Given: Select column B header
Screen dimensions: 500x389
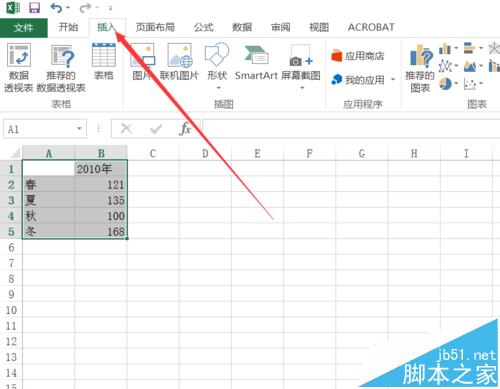Looking at the screenshot, I should click(101, 153).
